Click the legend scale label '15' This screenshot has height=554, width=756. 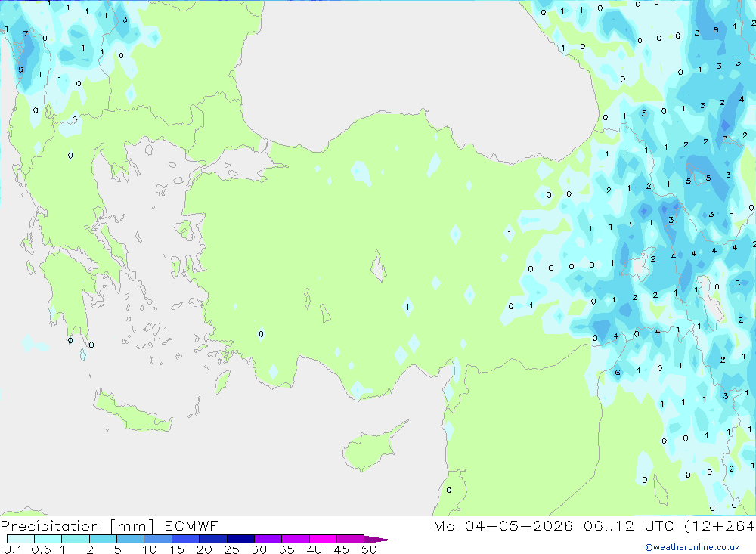(x=176, y=549)
